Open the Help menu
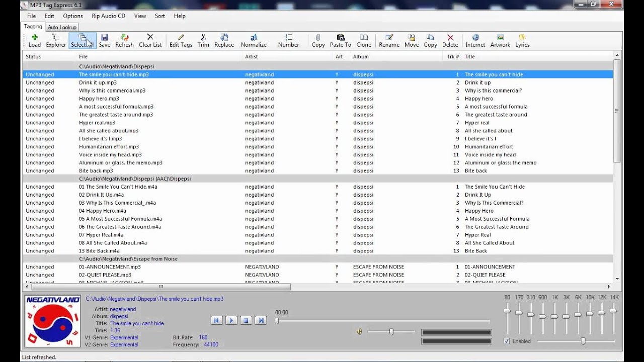 (180, 16)
